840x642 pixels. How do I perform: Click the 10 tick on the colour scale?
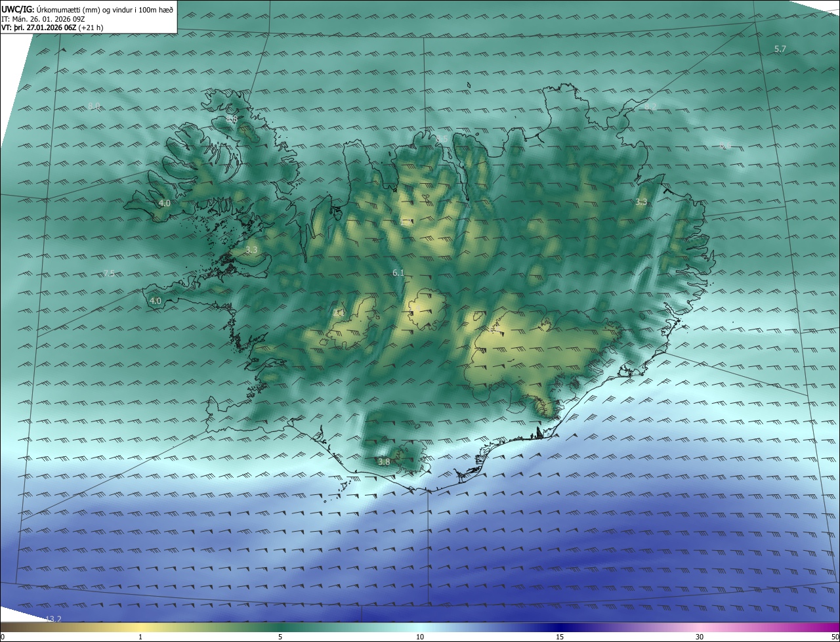[420, 637]
